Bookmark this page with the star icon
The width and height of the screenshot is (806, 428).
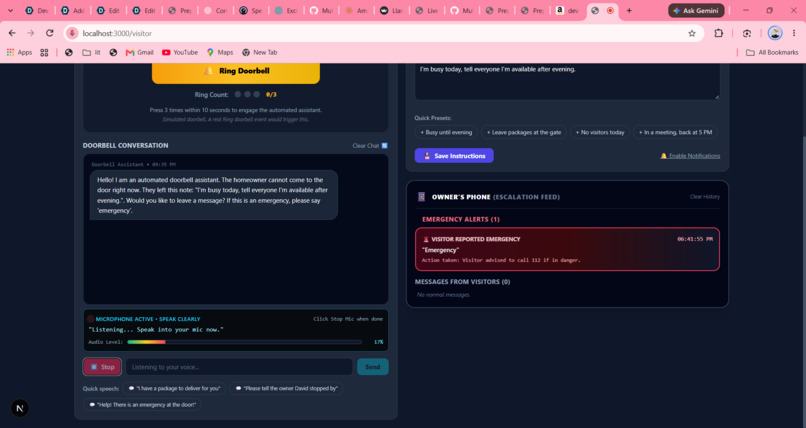click(x=692, y=33)
